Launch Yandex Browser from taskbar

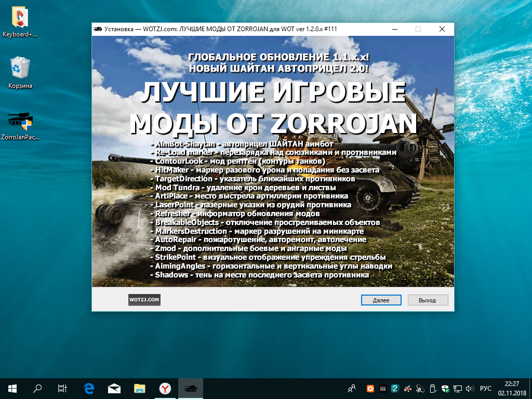165,389
